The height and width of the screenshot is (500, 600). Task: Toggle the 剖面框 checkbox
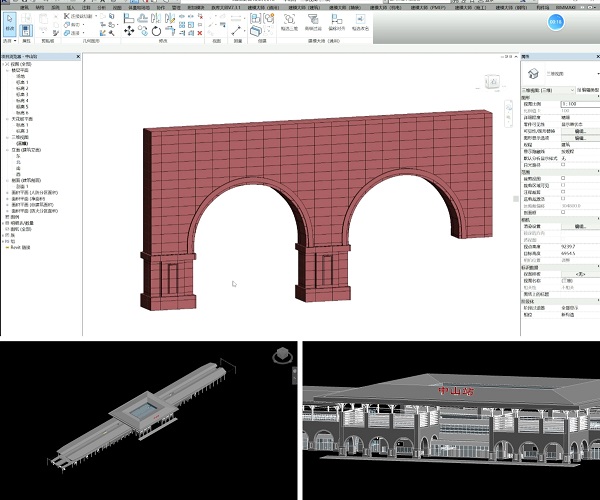pos(563,212)
